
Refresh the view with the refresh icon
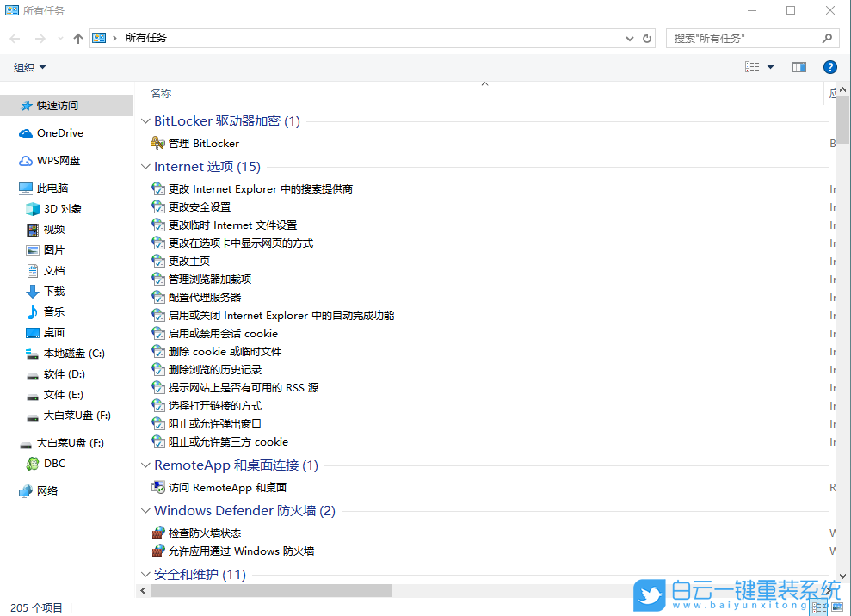click(646, 38)
